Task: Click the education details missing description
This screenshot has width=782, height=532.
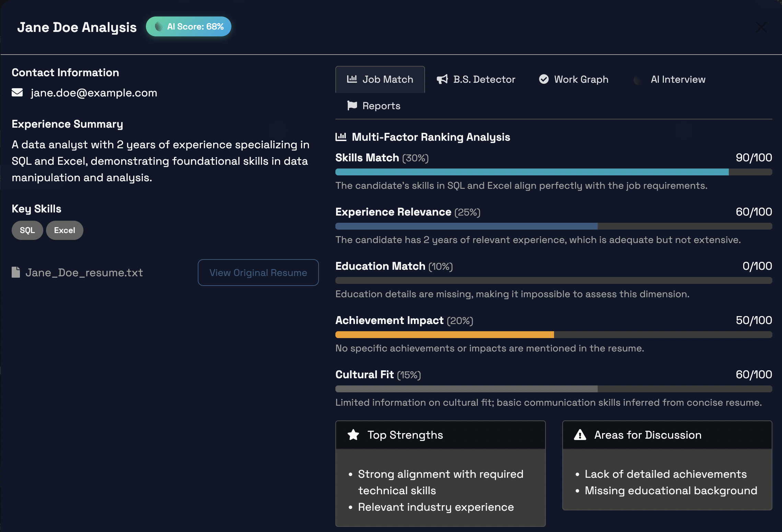Action: (513, 294)
